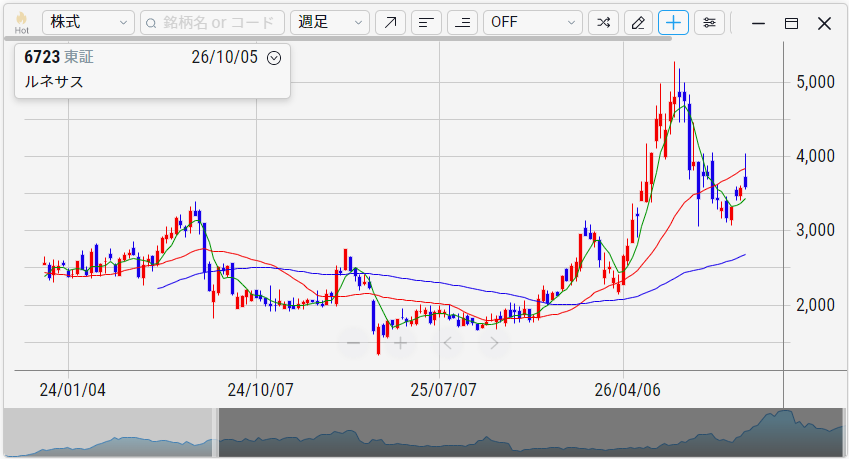Image resolution: width=849 pixels, height=459 pixels.
Task: Click the 4,000 price axis label
Action: coord(815,156)
